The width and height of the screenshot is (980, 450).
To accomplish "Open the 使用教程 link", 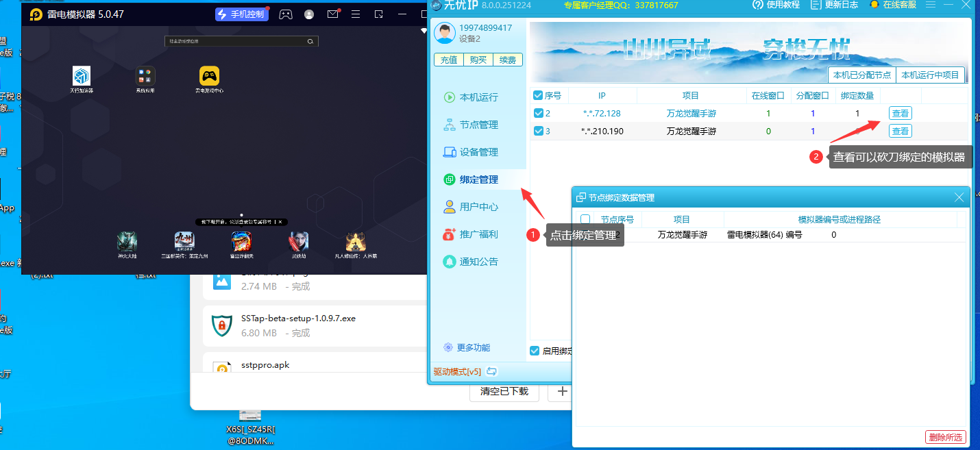I will 776,5.
